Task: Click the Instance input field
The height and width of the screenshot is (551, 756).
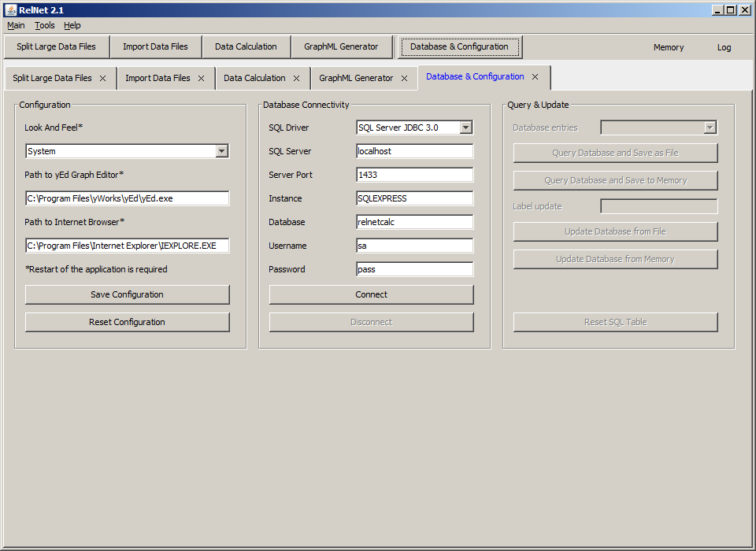Action: [x=415, y=198]
